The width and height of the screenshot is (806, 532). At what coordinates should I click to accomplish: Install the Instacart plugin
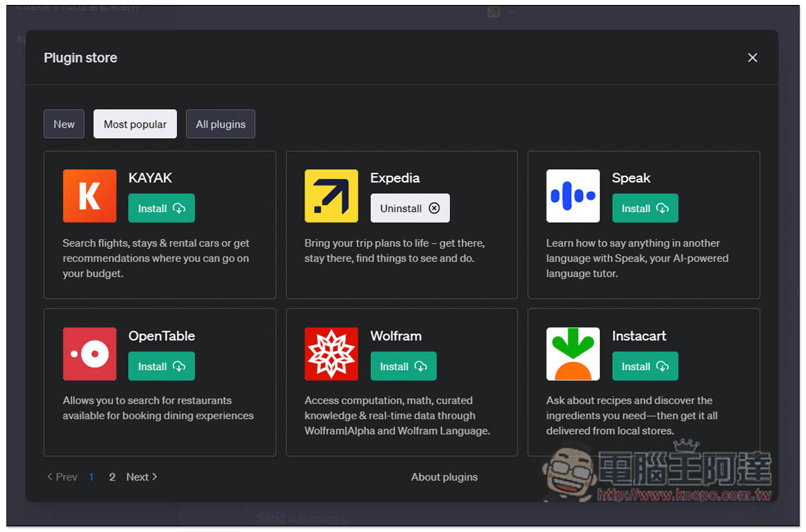pos(645,366)
